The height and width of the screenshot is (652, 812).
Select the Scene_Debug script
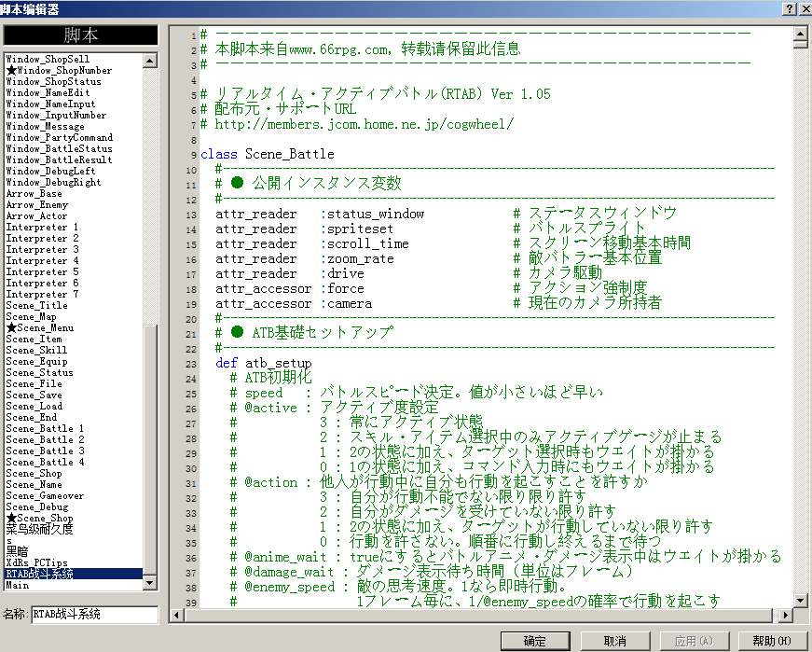pos(74,506)
